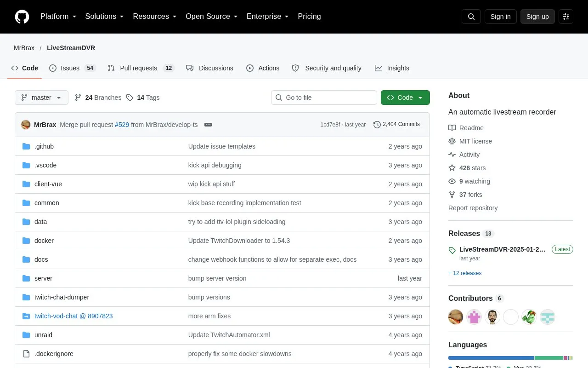
Task: Open the Resources dropdown
Action: [x=155, y=17]
